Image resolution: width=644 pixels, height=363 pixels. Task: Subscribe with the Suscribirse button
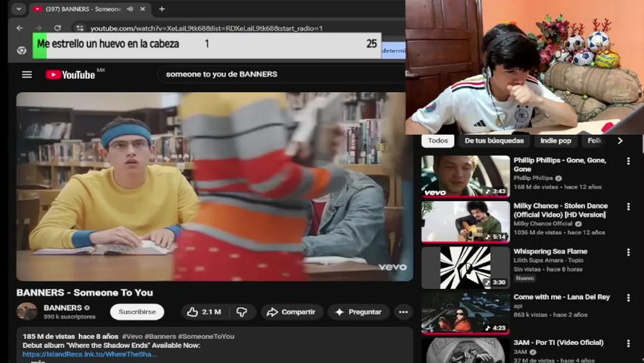click(x=137, y=312)
